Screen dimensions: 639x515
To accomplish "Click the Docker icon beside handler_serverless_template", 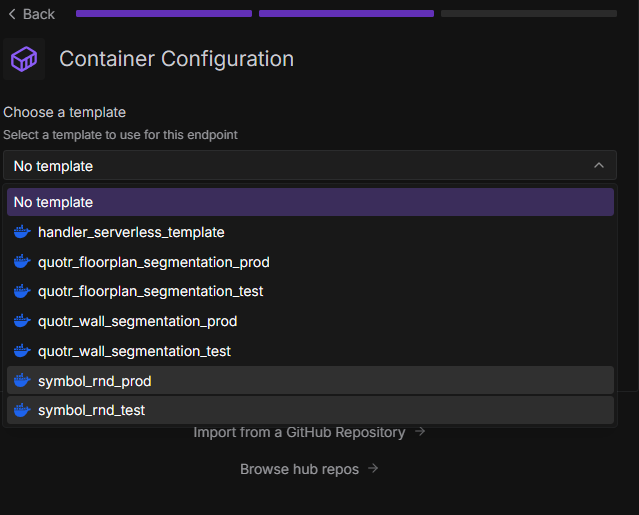I will click(22, 232).
